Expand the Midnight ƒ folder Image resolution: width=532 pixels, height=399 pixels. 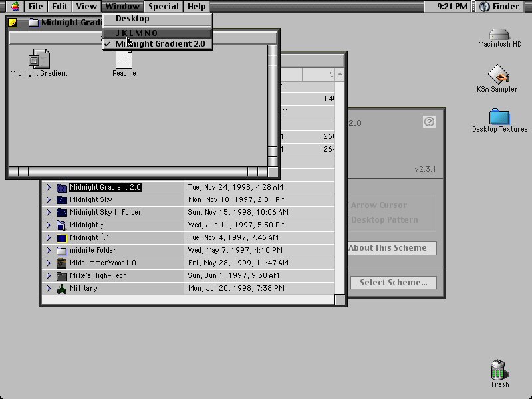[x=48, y=225]
